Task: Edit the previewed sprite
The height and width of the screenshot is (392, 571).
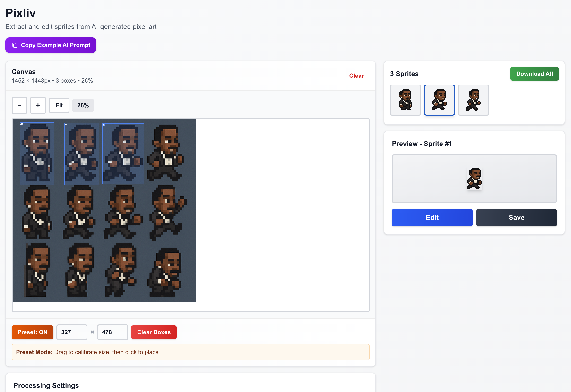Action: [x=432, y=217]
